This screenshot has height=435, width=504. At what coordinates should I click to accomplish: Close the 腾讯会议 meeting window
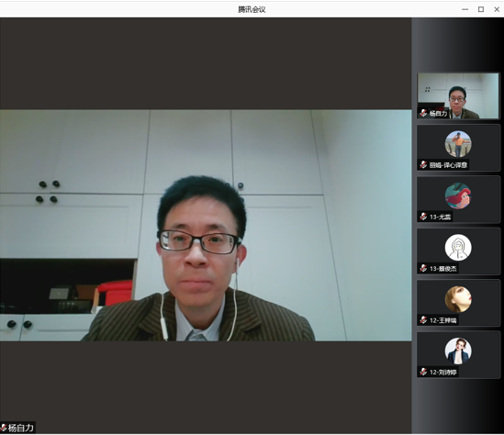click(497, 9)
